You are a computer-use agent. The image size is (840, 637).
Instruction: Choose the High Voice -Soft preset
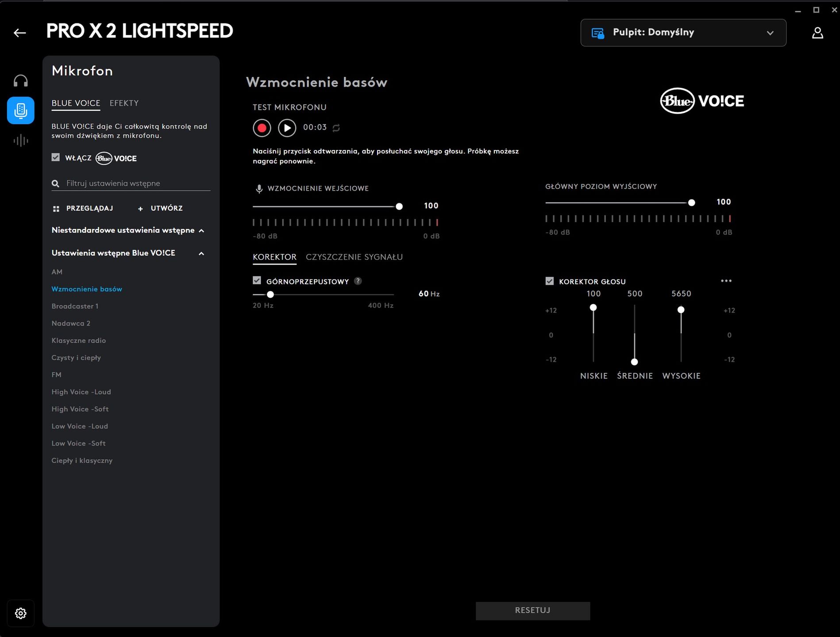tap(80, 409)
